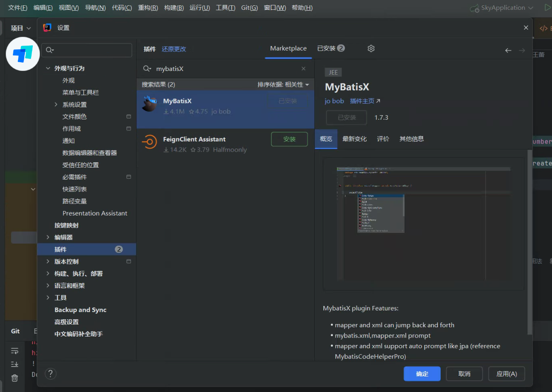This screenshot has height=392, width=552.
Task: Open the 最新变化 tab
Action: point(354,139)
